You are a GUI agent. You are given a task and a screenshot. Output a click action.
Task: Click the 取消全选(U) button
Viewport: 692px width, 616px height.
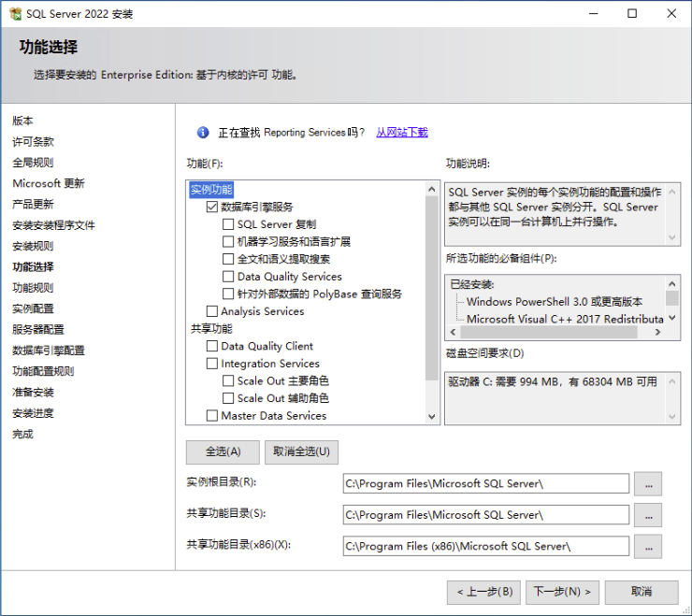point(301,451)
